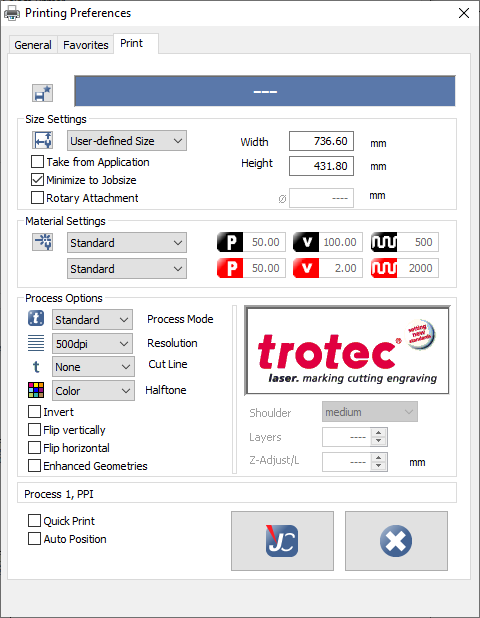480x618 pixels.
Task: Click black power value 50.00
Action: [264, 242]
